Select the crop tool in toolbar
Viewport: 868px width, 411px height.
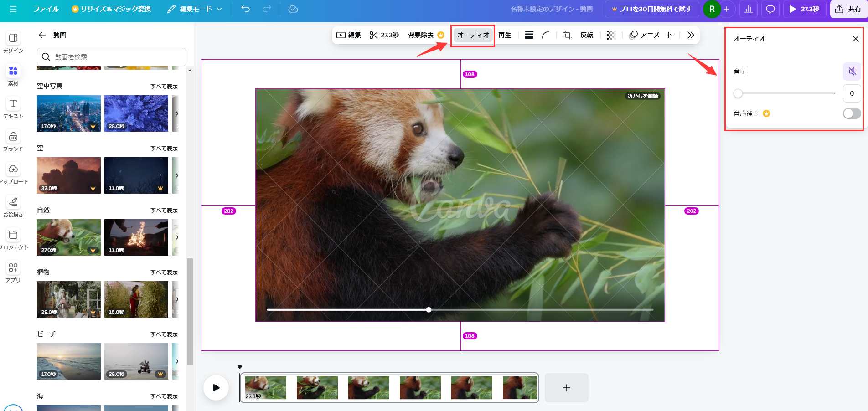567,35
